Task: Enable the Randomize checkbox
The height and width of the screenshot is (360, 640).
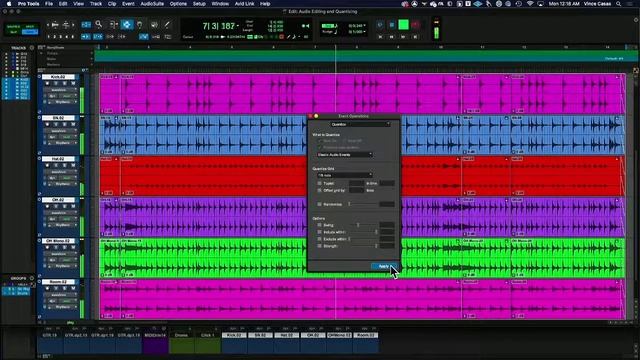Action: pos(320,204)
